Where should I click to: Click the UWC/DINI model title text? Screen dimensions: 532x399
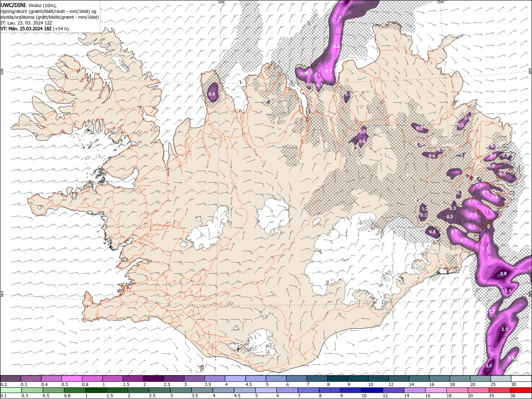pos(13,5)
